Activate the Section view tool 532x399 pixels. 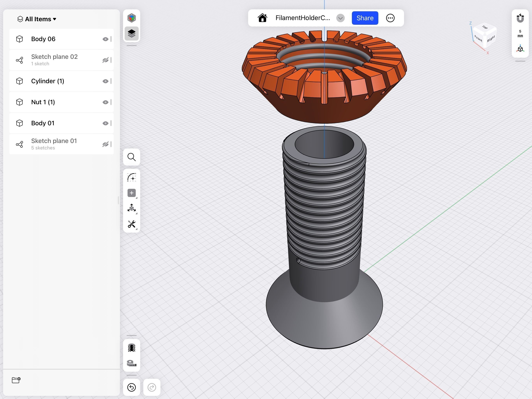coord(132,348)
